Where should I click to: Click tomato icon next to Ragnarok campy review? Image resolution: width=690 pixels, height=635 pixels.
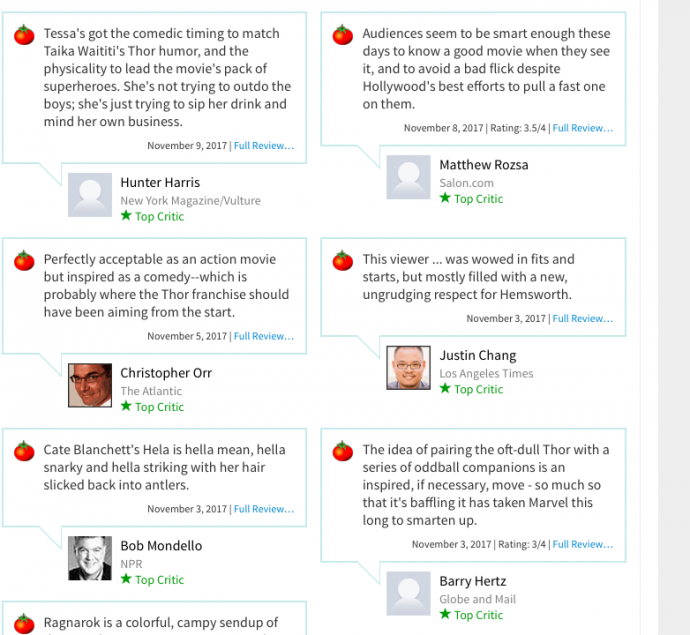24,624
